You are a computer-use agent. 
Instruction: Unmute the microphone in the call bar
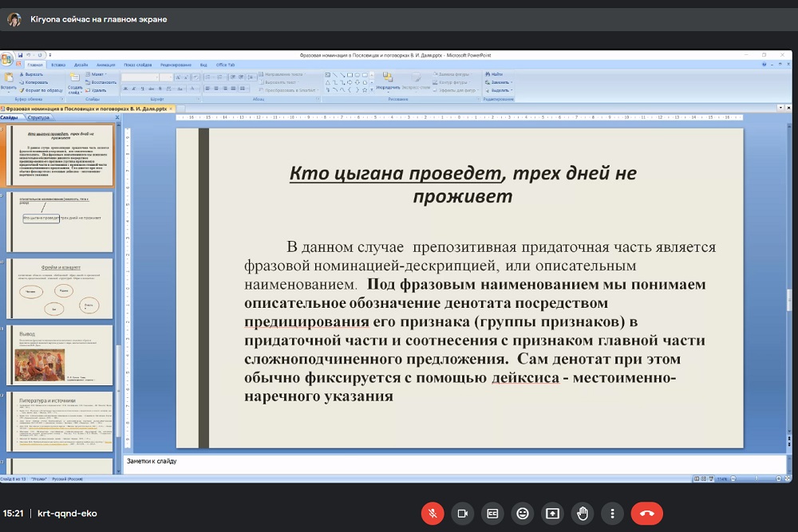(432, 513)
